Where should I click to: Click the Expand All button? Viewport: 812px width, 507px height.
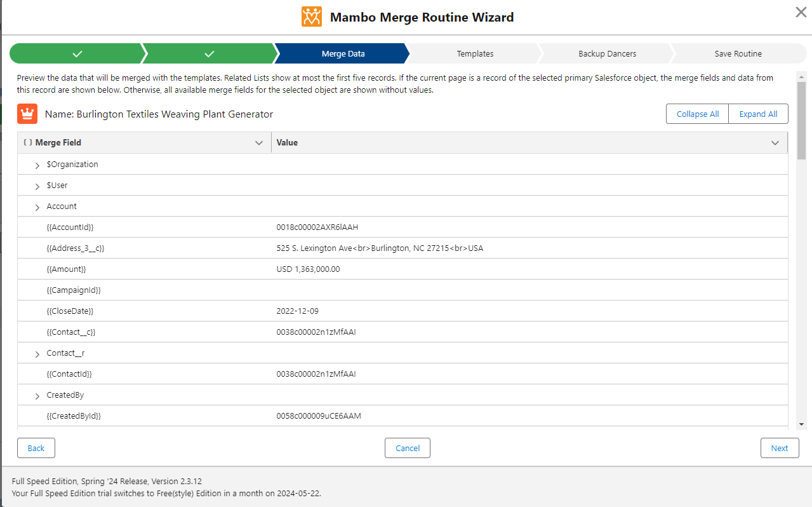pyautogui.click(x=758, y=114)
